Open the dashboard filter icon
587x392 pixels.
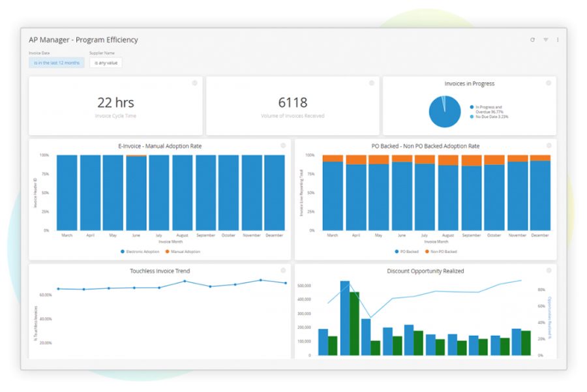[x=545, y=40]
